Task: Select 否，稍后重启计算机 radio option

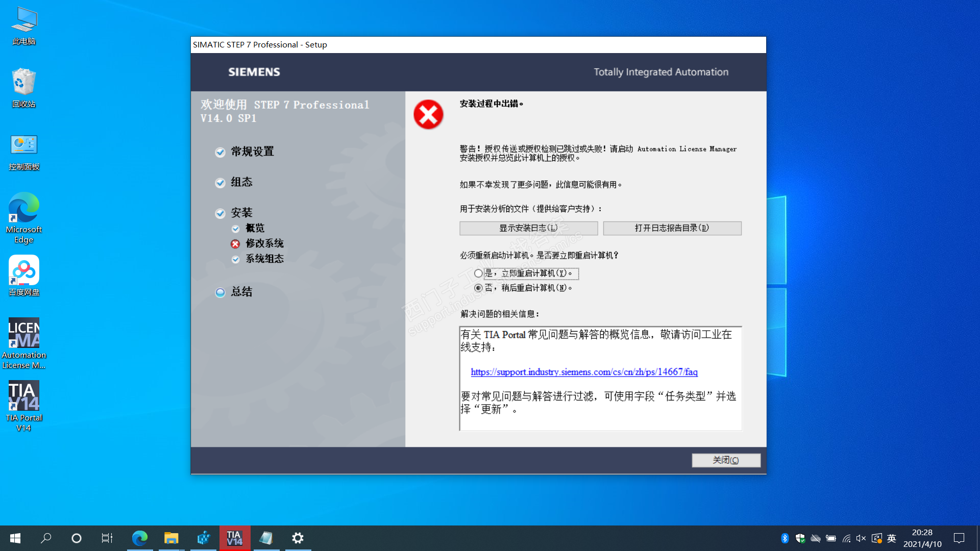Action: 478,288
